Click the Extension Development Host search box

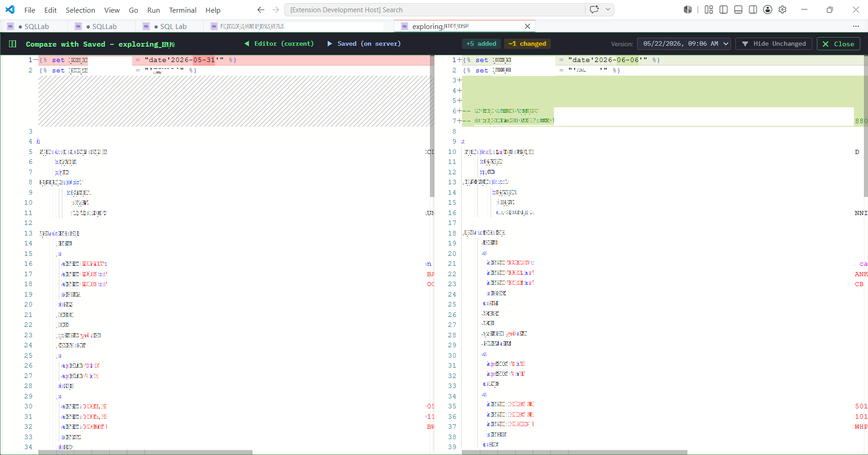point(434,10)
